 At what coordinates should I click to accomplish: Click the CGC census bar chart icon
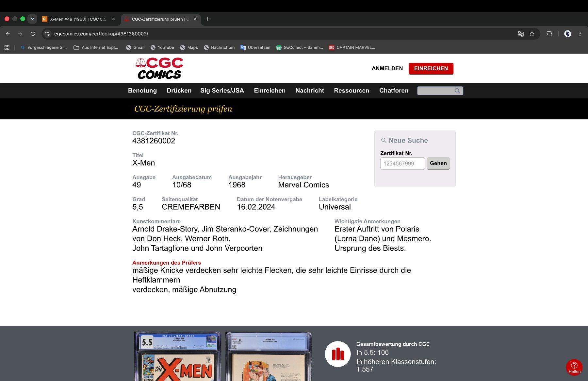coord(338,354)
